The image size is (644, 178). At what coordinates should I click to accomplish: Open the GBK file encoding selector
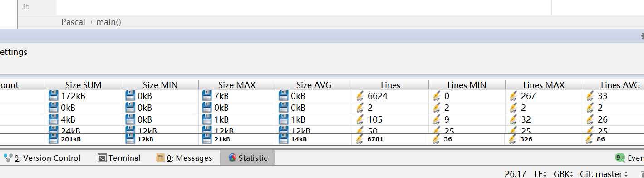(564, 174)
